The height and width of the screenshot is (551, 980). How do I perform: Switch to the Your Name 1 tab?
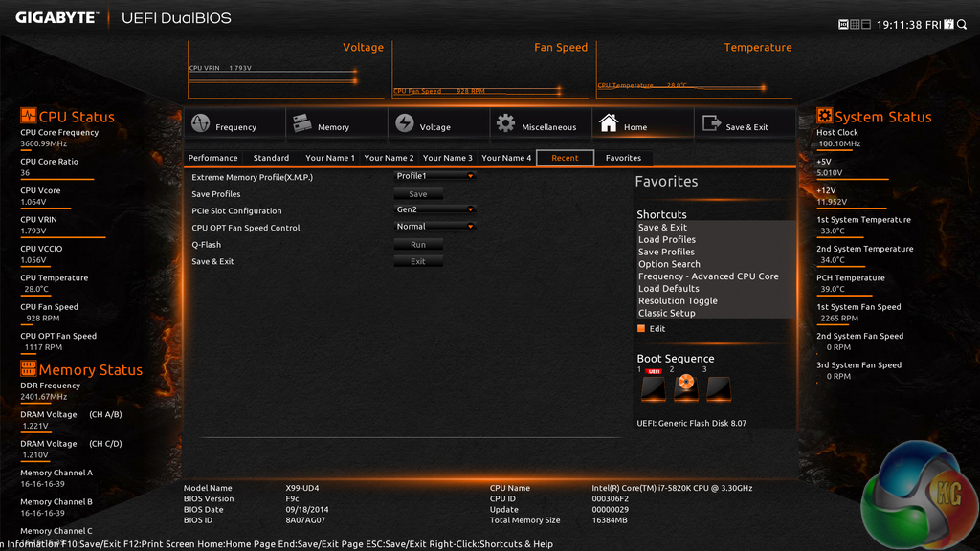click(330, 158)
